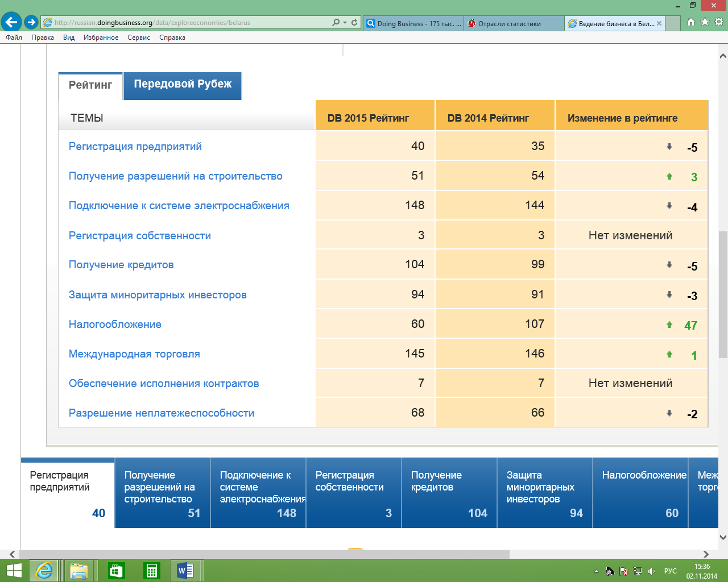The width and height of the screenshot is (728, 582).
Task: Open clock showing 15:36 02.11.2014
Action: coord(702,571)
